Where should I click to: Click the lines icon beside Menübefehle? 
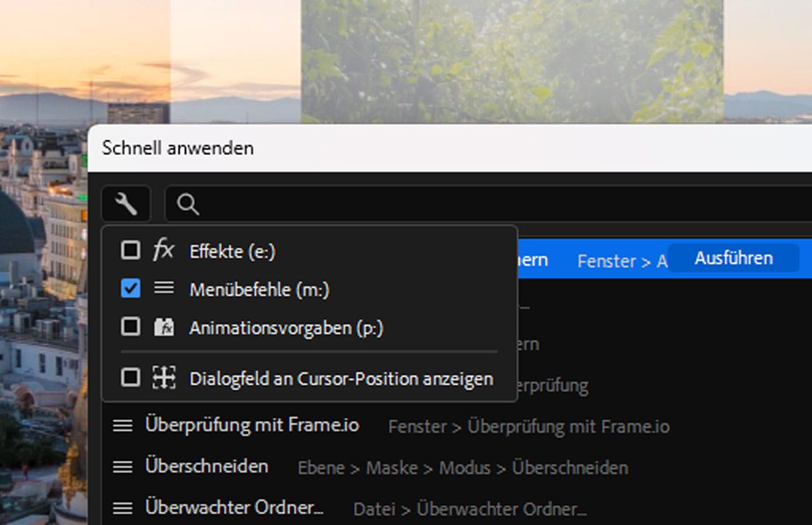click(x=164, y=288)
